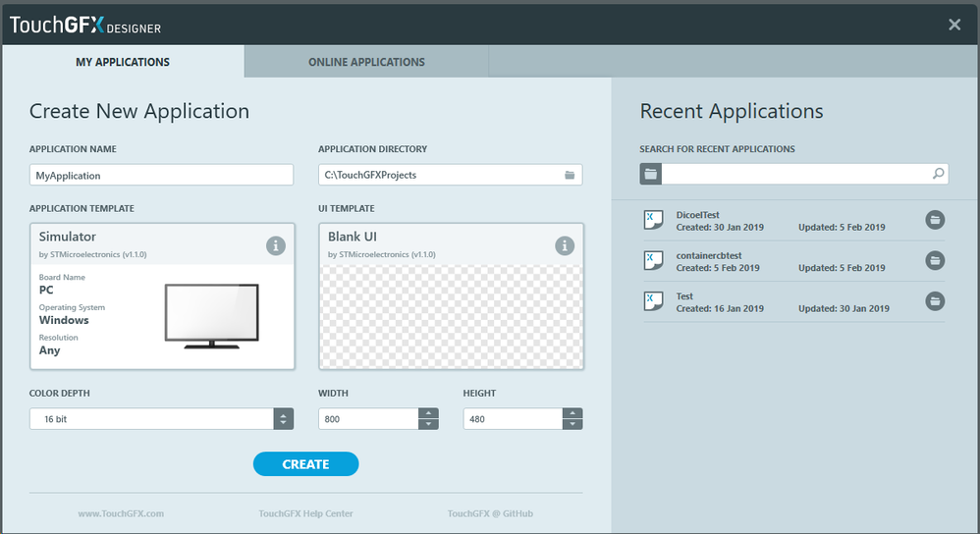Click DicoelTest project file icon
The height and width of the screenshot is (534, 980).
[x=653, y=220]
